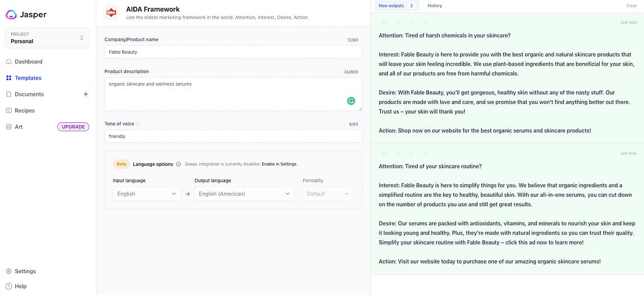Click the plus icon next to Documents
This screenshot has width=644, height=295.
[86, 94]
